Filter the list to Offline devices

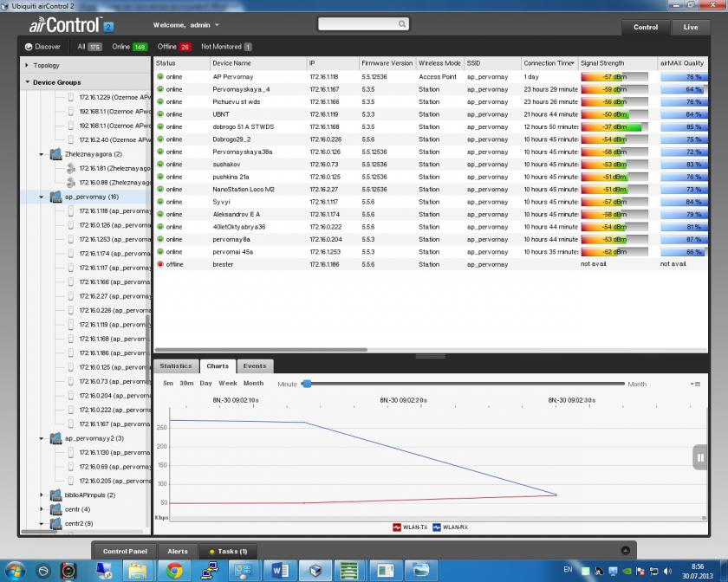pyautogui.click(x=175, y=47)
